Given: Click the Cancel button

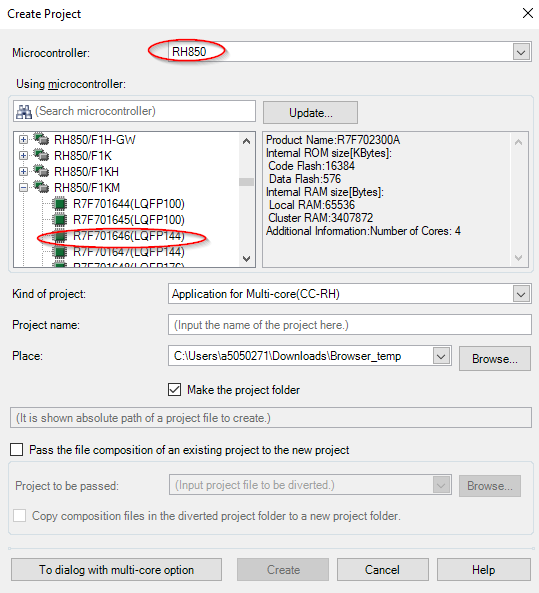Looking at the screenshot, I should click(382, 570).
